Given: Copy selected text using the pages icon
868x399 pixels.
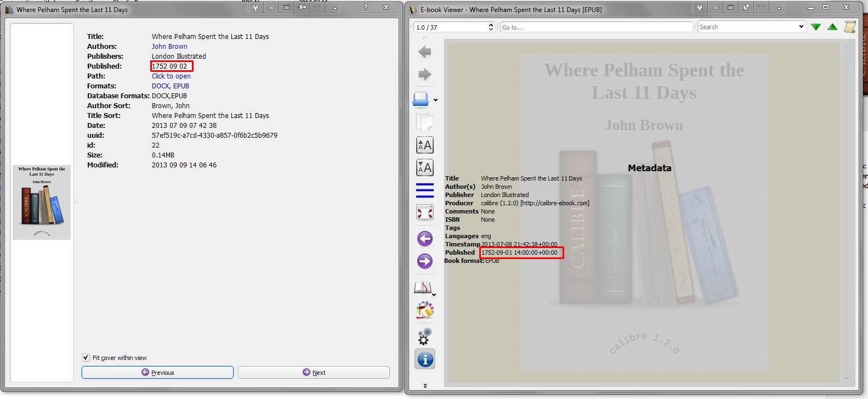Looking at the screenshot, I should [x=424, y=122].
